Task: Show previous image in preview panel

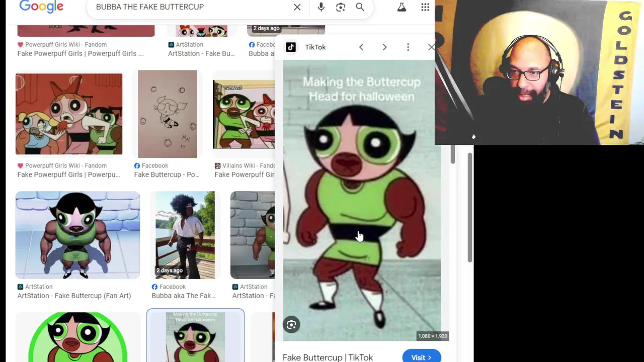Action: (x=361, y=47)
